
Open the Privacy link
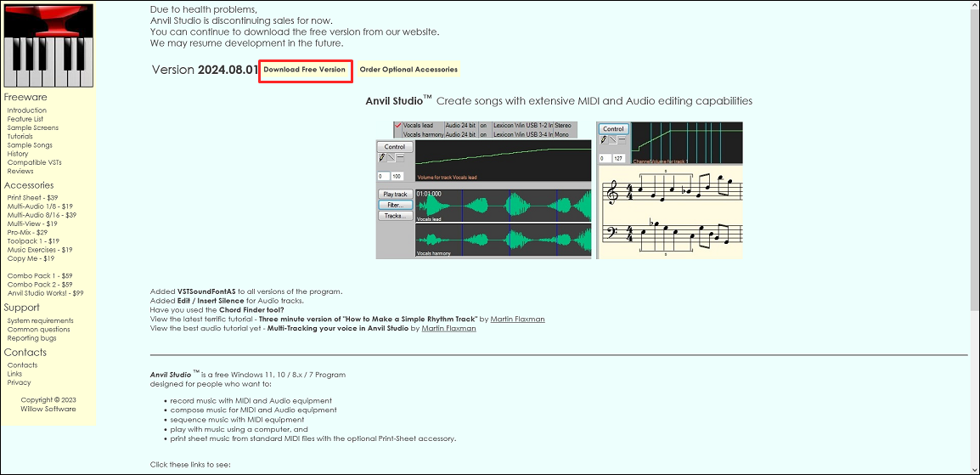click(x=19, y=382)
